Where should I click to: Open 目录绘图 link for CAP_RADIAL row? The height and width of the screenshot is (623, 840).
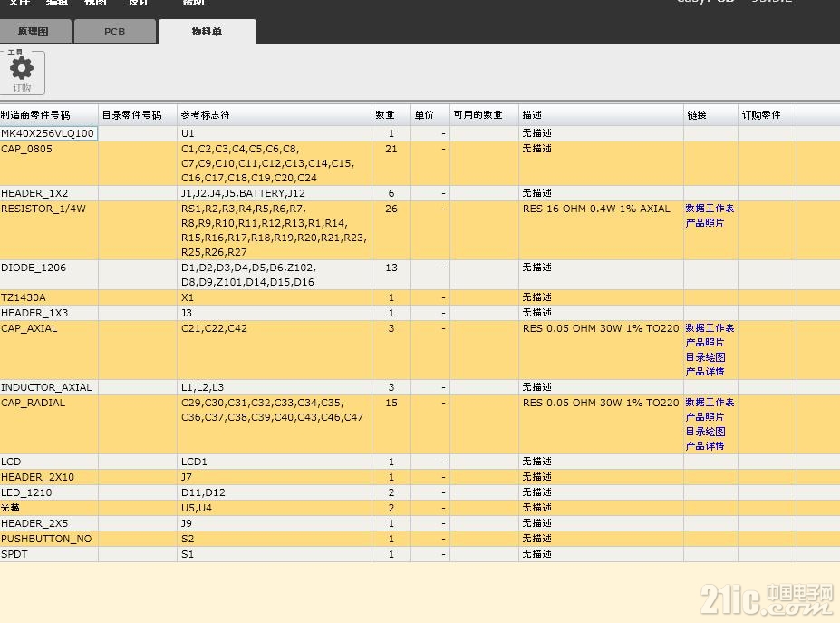coord(706,432)
